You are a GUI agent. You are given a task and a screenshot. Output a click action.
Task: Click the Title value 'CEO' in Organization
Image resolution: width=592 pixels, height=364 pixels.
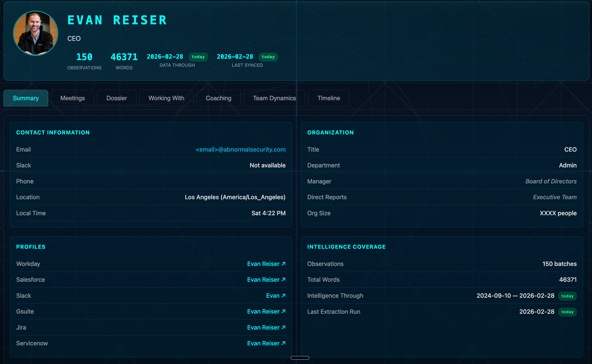pyautogui.click(x=570, y=149)
